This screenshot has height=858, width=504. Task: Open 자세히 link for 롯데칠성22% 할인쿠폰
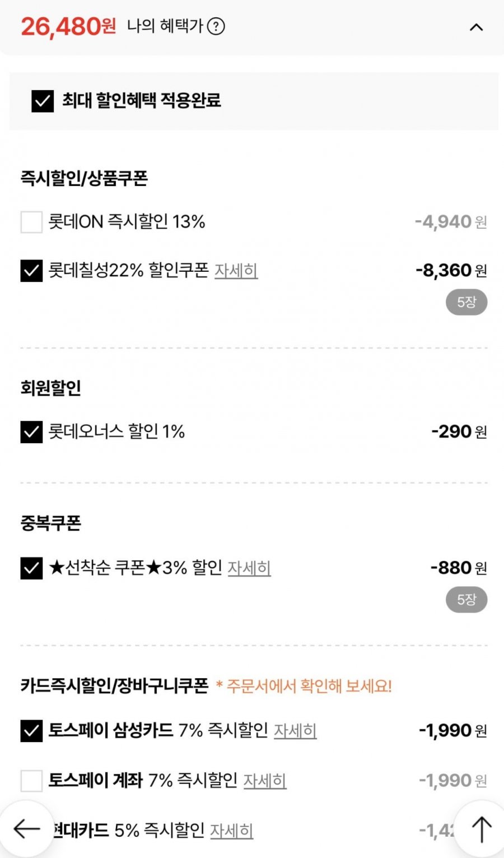click(236, 271)
